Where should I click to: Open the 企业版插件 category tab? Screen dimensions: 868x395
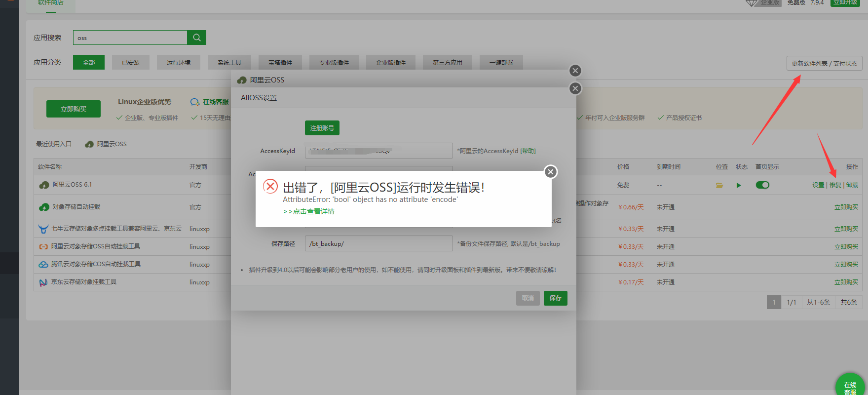click(391, 62)
